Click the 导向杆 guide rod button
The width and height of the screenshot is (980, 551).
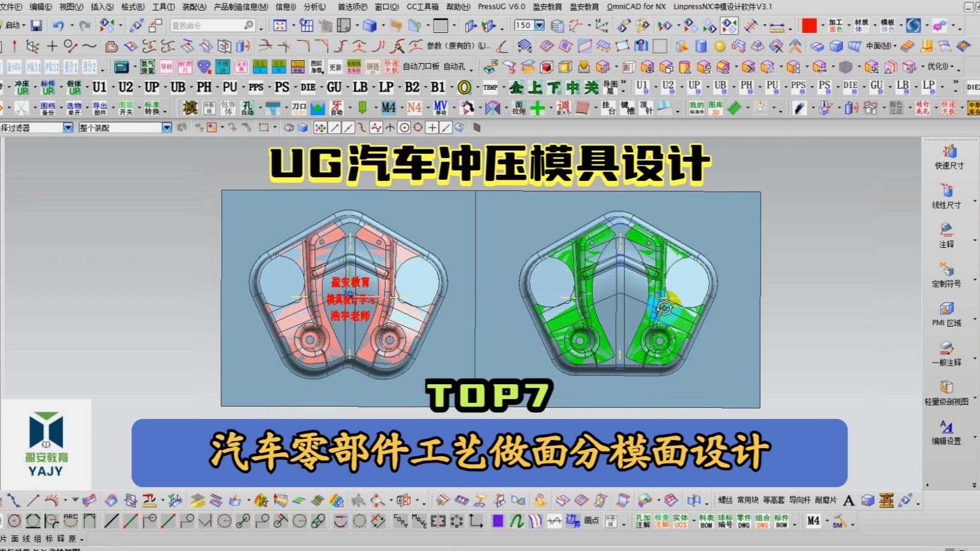pyautogui.click(x=799, y=500)
